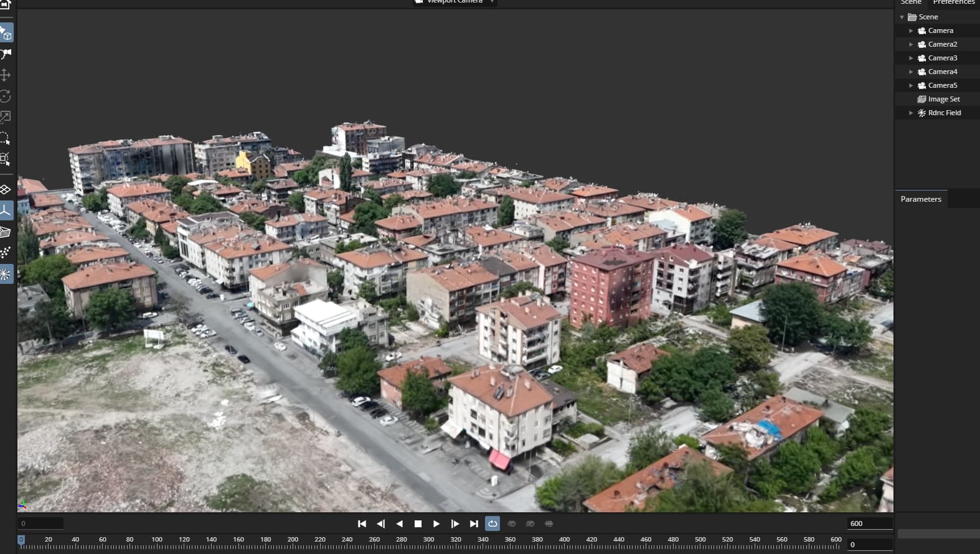This screenshot has height=554, width=980.
Task: Collapse the Scene root folder
Action: click(902, 17)
